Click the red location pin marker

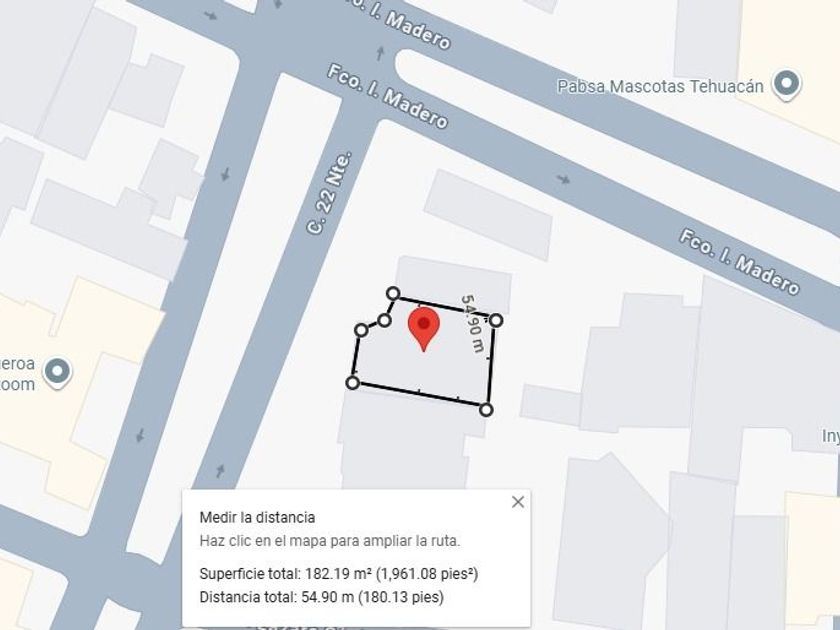[424, 329]
